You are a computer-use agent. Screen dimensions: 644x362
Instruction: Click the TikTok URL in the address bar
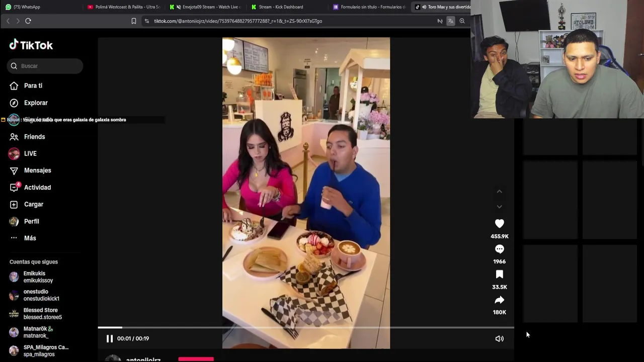[238, 21]
